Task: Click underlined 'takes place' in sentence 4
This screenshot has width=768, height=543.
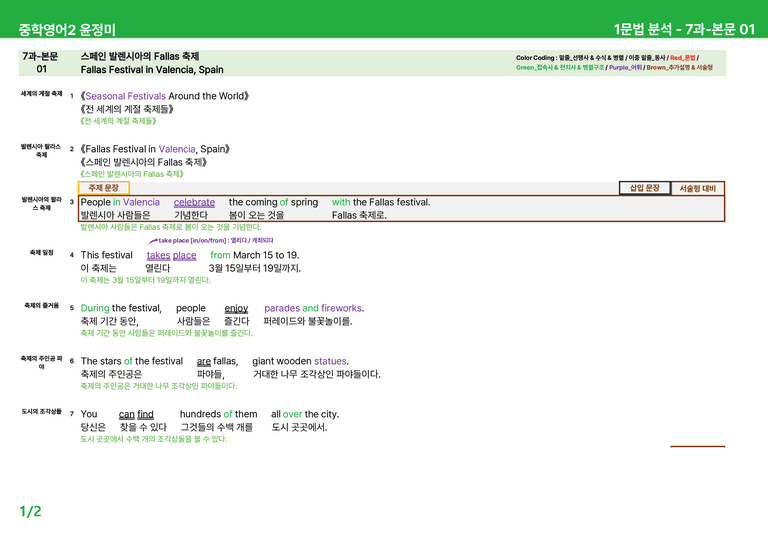Action: pyautogui.click(x=171, y=255)
